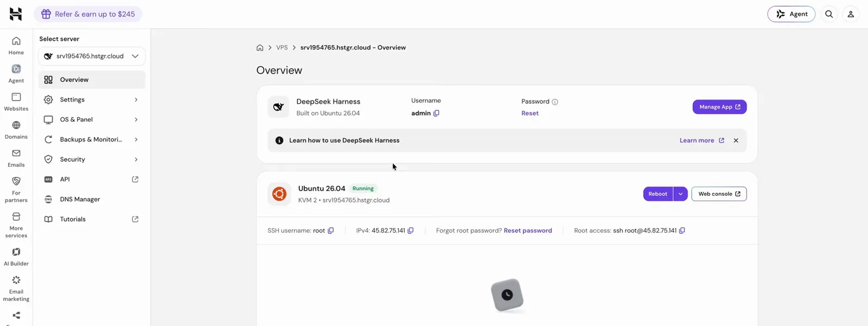The height and width of the screenshot is (326, 868).
Task: Click the Reboot button
Action: click(658, 194)
